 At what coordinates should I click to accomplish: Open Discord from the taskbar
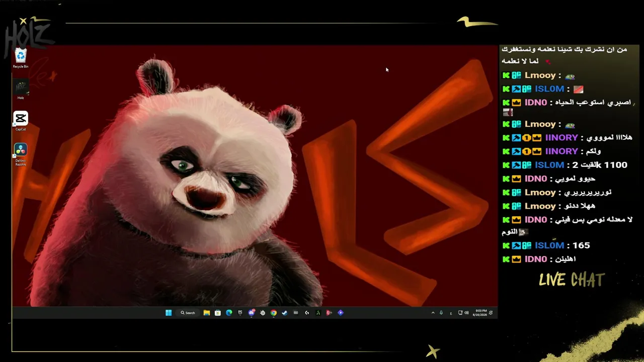(252, 313)
